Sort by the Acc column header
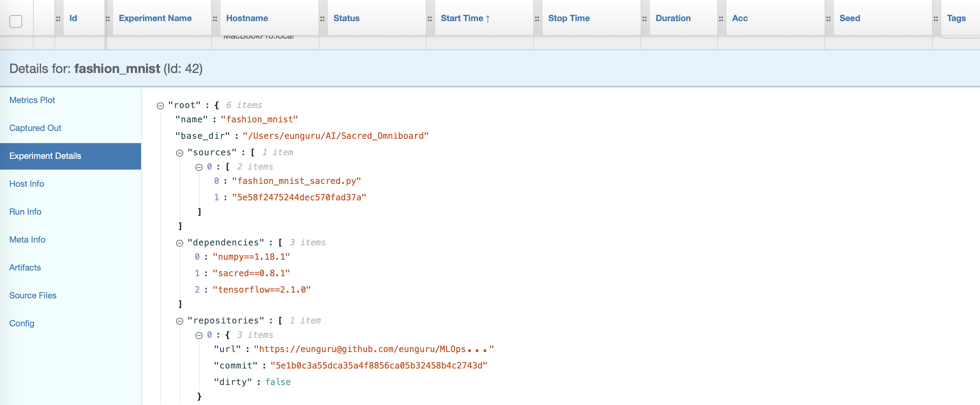Screen dimensions: 980x405 click(739, 18)
